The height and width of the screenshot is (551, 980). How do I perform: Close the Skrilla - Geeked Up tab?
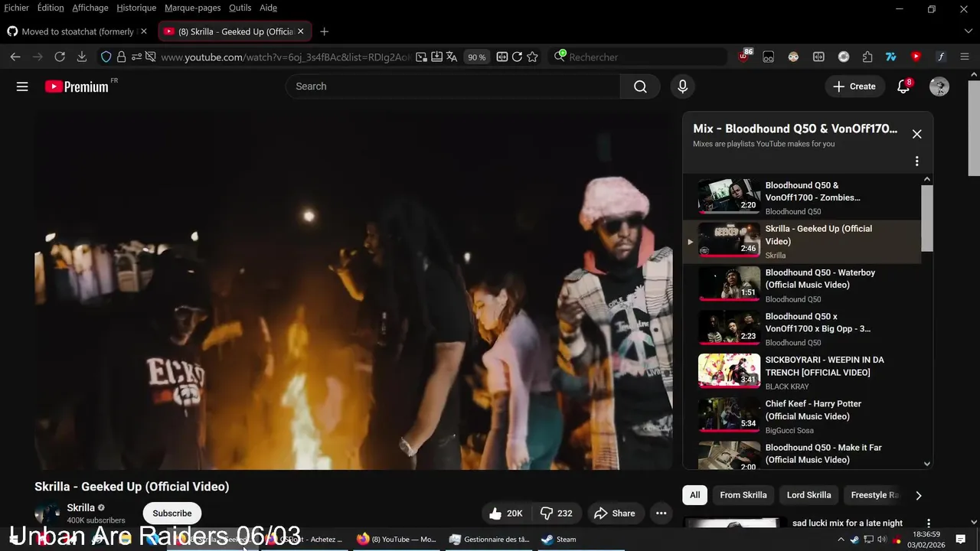(300, 31)
